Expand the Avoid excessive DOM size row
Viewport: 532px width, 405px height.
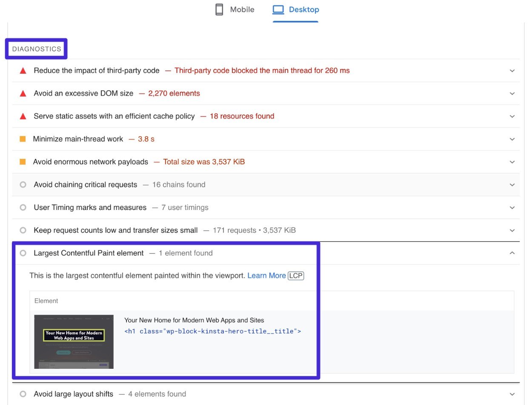(512, 93)
